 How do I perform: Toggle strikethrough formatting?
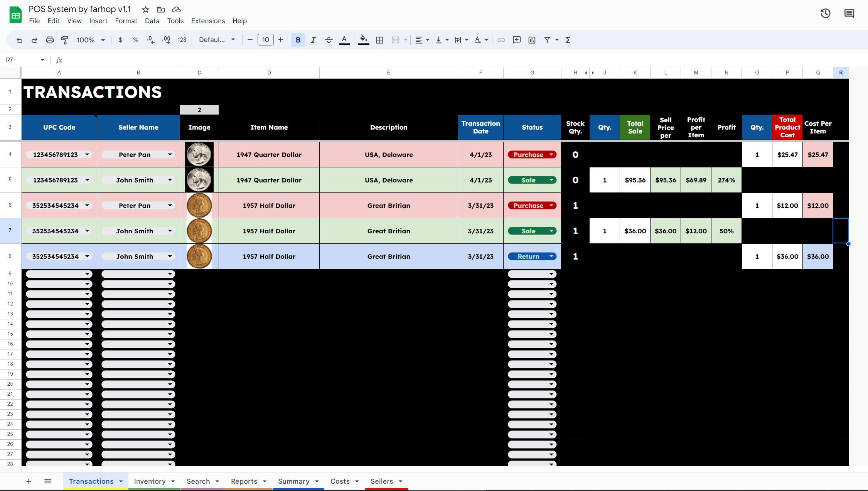click(329, 40)
